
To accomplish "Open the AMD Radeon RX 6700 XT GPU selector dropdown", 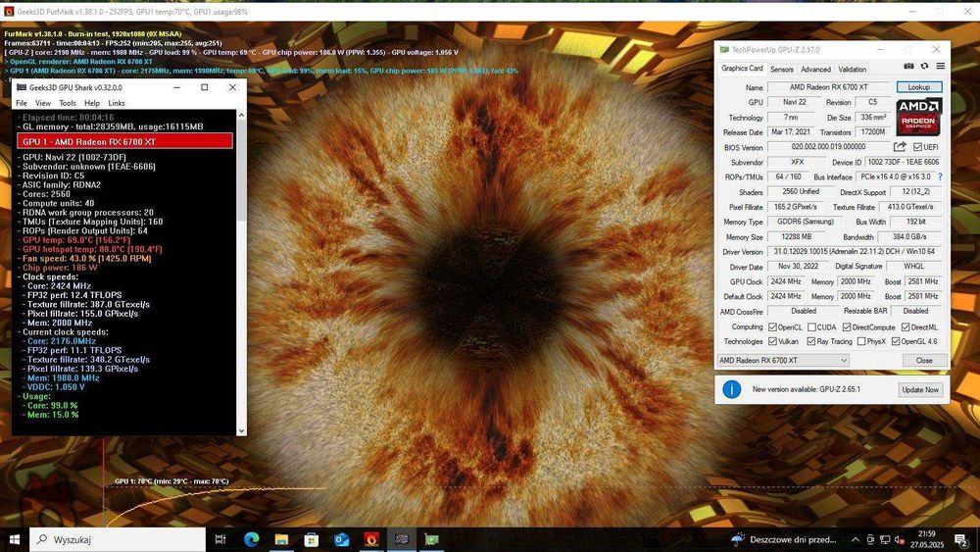I will (783, 361).
